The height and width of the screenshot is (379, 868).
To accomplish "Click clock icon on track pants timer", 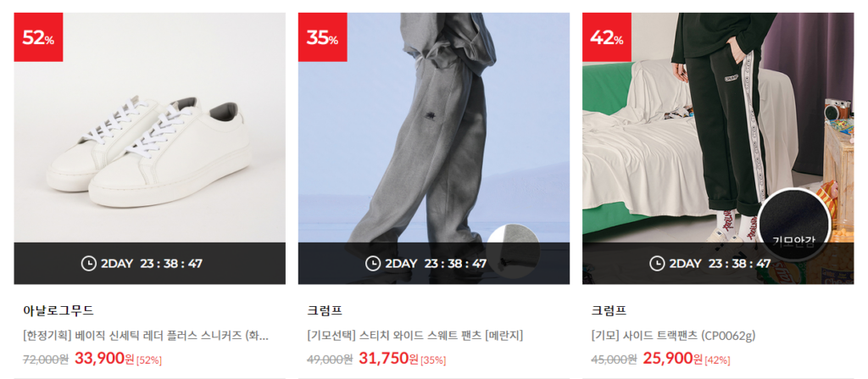I will click(x=657, y=263).
